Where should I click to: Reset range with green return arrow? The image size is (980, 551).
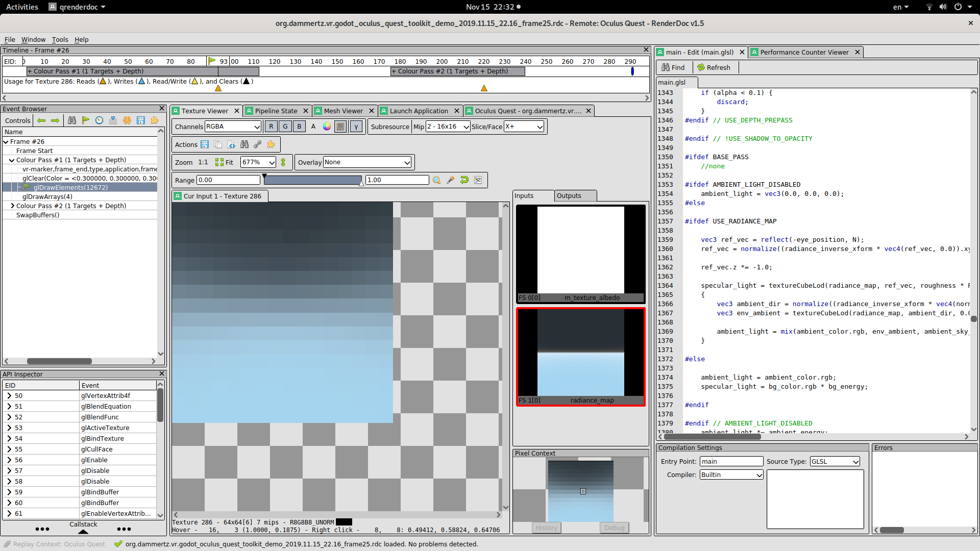click(464, 180)
